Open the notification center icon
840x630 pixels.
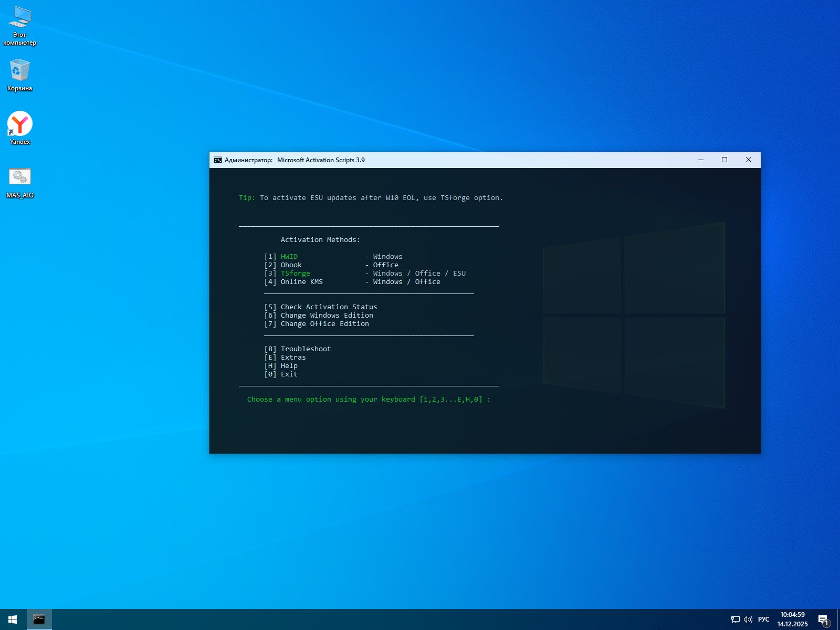(x=823, y=619)
